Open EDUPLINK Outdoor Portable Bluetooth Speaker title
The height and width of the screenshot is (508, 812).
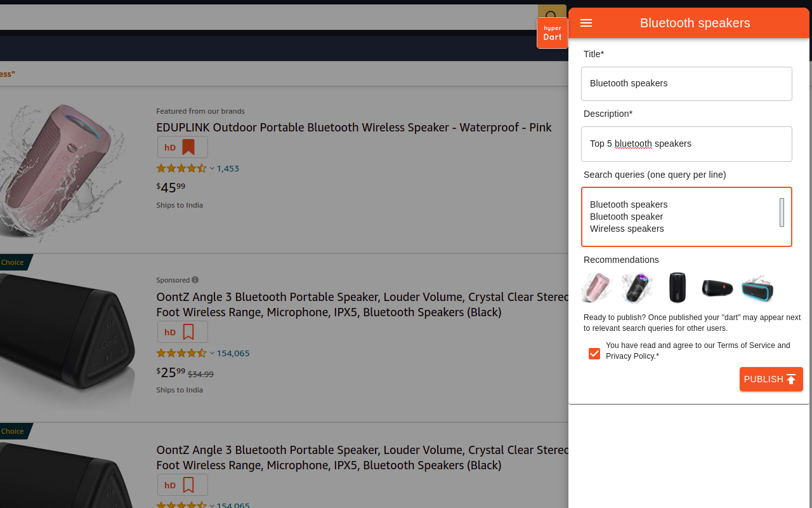point(354,127)
